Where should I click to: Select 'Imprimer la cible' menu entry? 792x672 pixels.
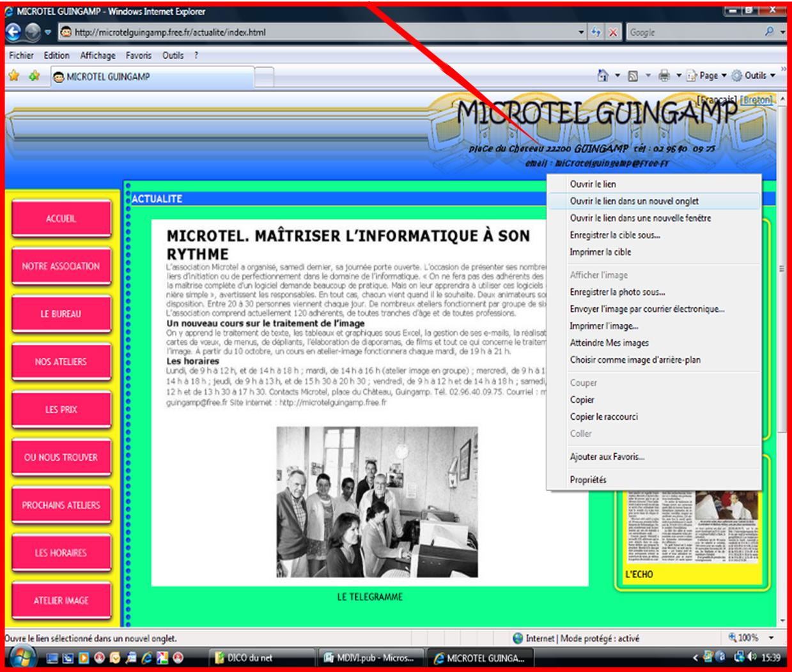coord(654,252)
